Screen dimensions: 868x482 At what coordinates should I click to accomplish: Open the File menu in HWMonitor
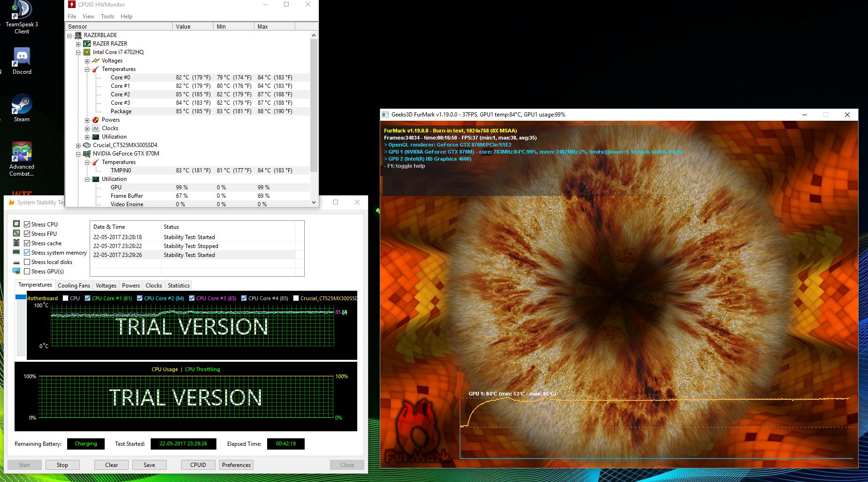[x=72, y=16]
